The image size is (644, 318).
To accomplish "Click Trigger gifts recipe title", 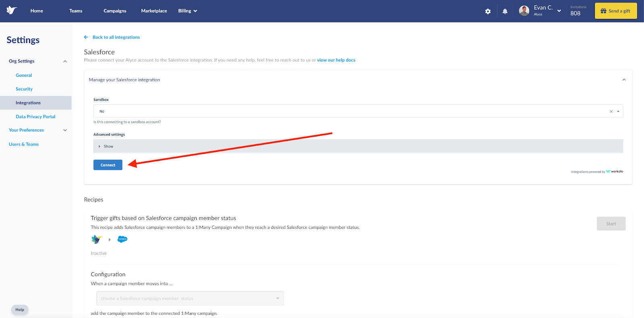I will (x=163, y=218).
